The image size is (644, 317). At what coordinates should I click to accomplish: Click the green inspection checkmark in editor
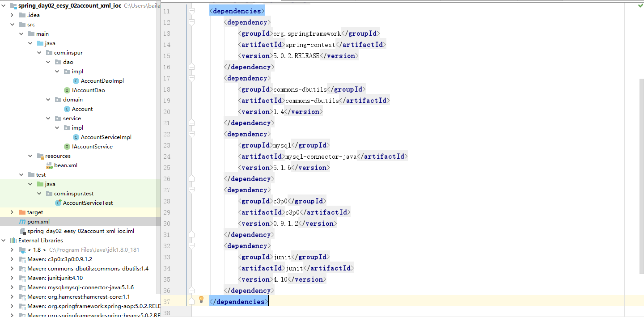click(640, 5)
